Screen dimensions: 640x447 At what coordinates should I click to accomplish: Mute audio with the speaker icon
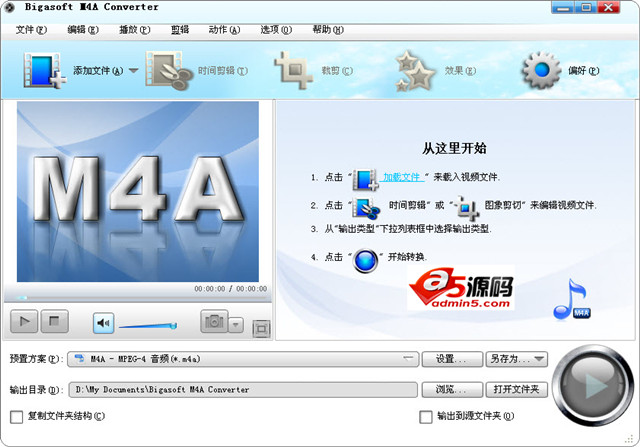pos(103,323)
